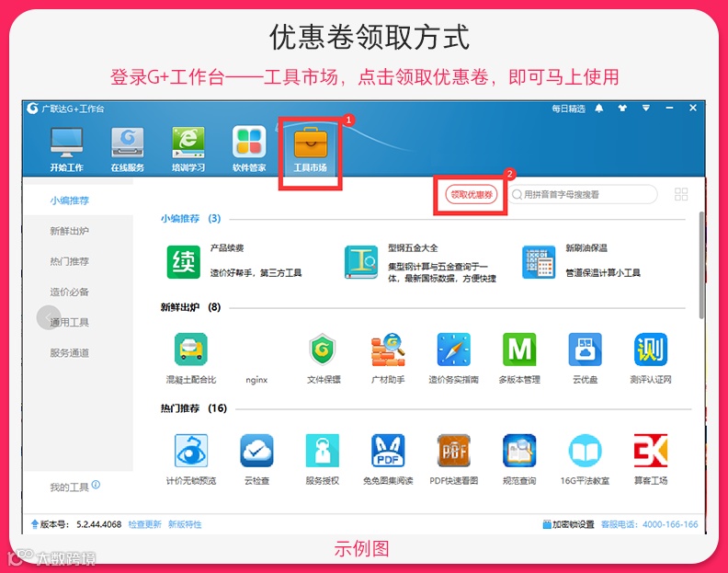
Task: Click the 领取优惠券 button
Action: click(472, 194)
